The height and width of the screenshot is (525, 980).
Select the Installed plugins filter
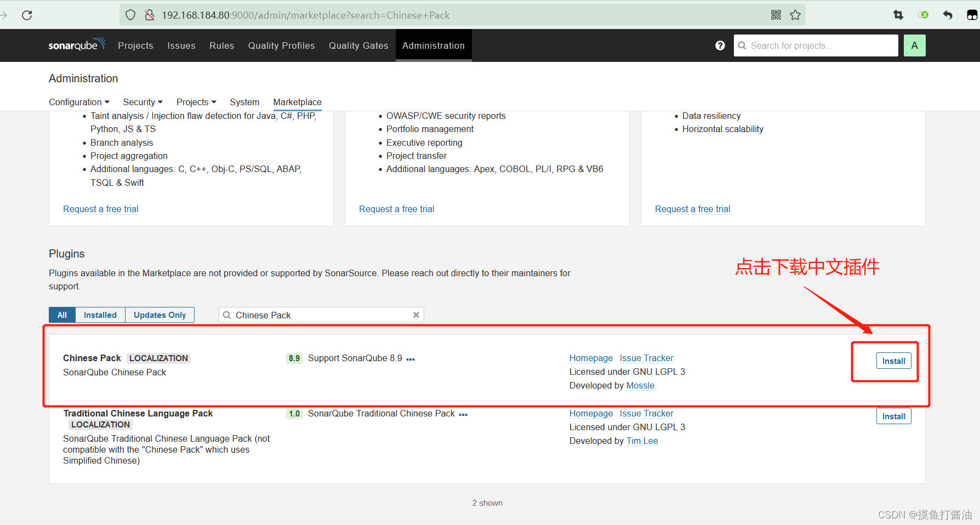(100, 315)
